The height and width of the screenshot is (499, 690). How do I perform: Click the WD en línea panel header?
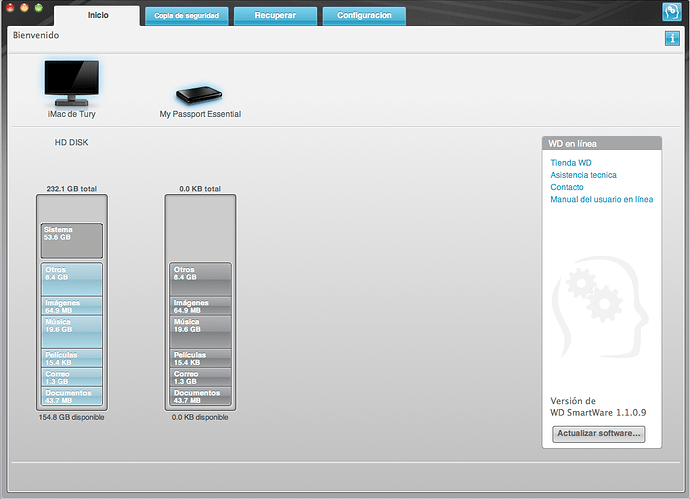coord(602,143)
